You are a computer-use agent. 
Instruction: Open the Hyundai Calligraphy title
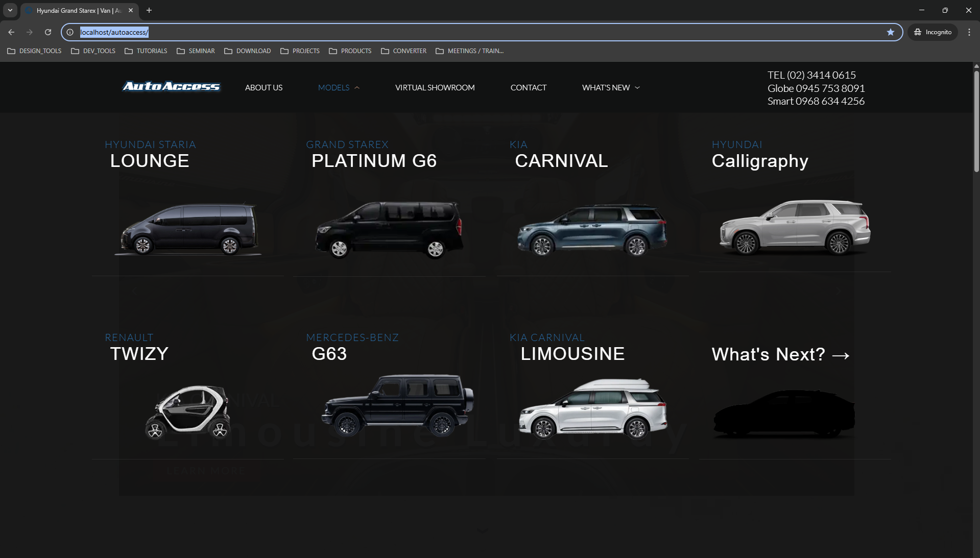coord(760,161)
